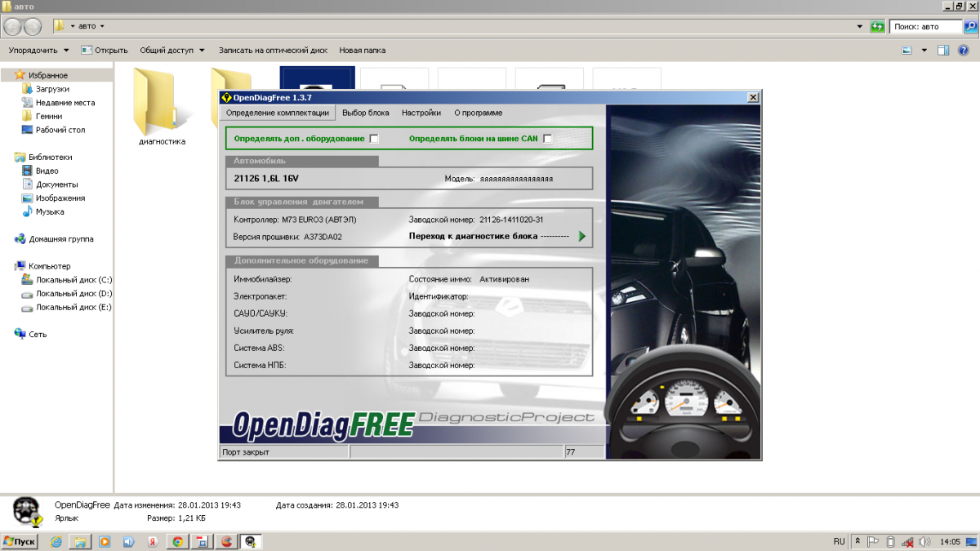Click the 14:05 clock in tray
Image resolution: width=980 pixels, height=551 pixels.
950,541
